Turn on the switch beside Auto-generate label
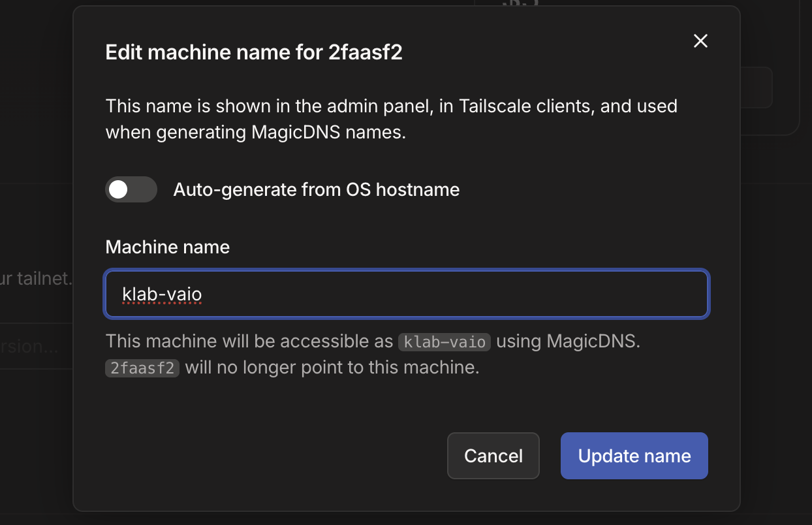The width and height of the screenshot is (812, 525). pyautogui.click(x=131, y=189)
